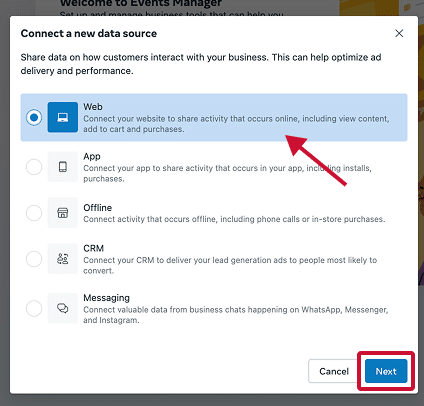This screenshot has height=406, width=424.
Task: Click the CRM description about lead generation ads
Action: tap(230, 265)
